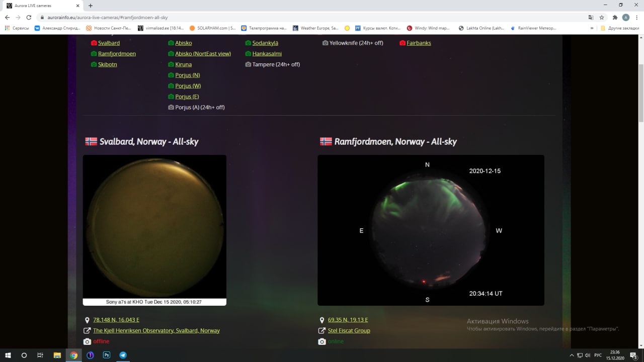Open the Сервисы apps bookmark
The height and width of the screenshot is (362, 644).
point(17,28)
